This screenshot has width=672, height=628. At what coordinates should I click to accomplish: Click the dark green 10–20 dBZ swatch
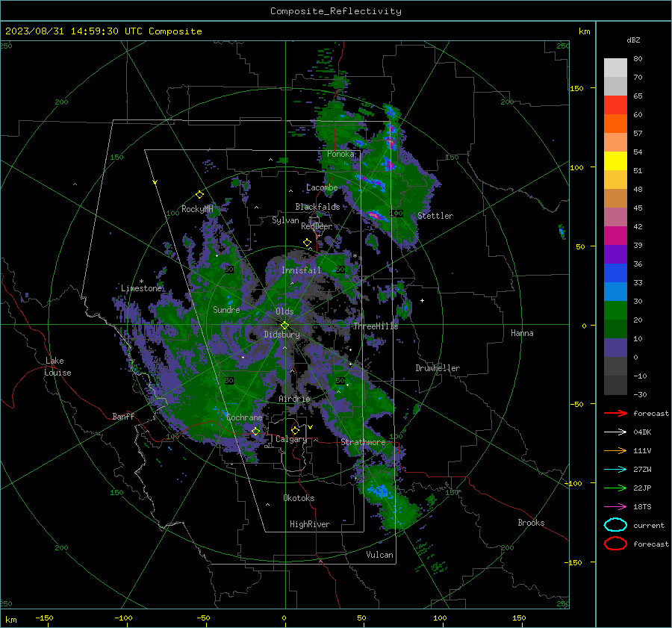(615, 329)
